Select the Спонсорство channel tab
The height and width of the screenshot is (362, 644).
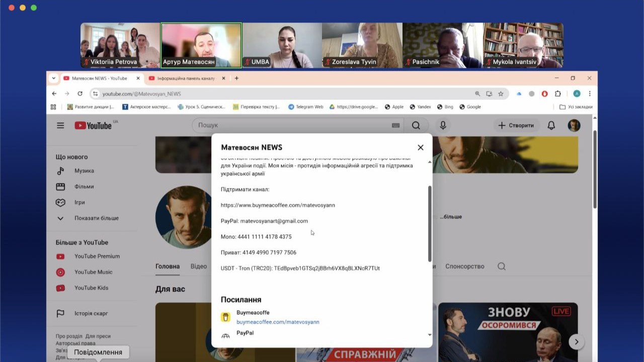[x=464, y=266]
